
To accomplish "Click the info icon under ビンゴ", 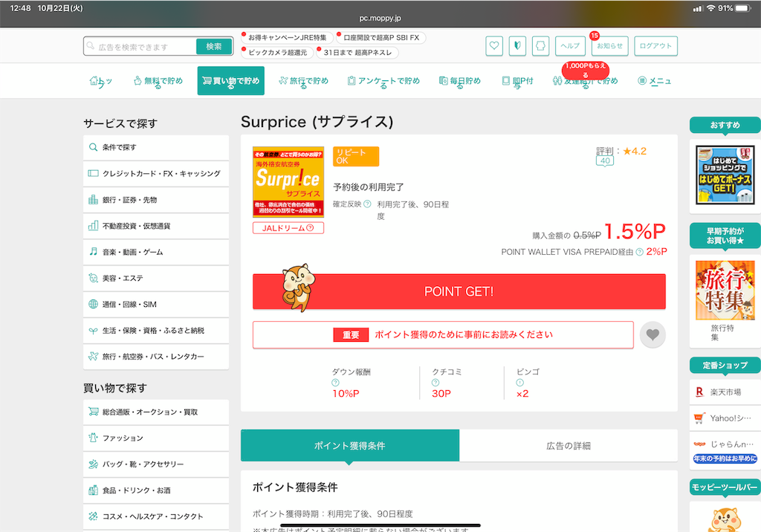I will (519, 383).
